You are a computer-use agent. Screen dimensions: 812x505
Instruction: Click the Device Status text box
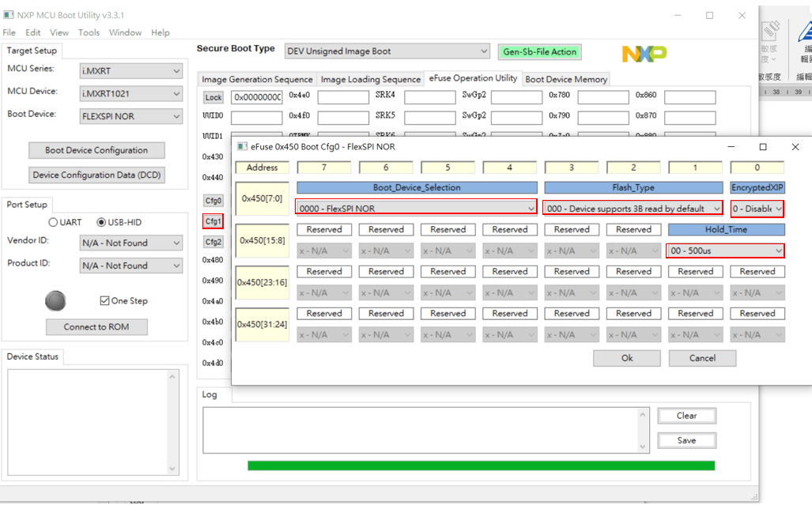point(93,422)
